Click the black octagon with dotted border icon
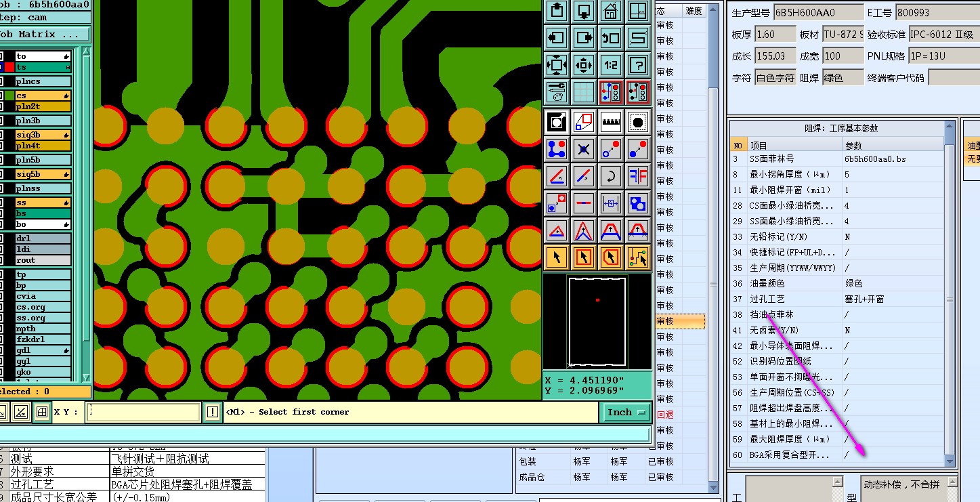Image resolution: width=980 pixels, height=502 pixels. [x=637, y=123]
